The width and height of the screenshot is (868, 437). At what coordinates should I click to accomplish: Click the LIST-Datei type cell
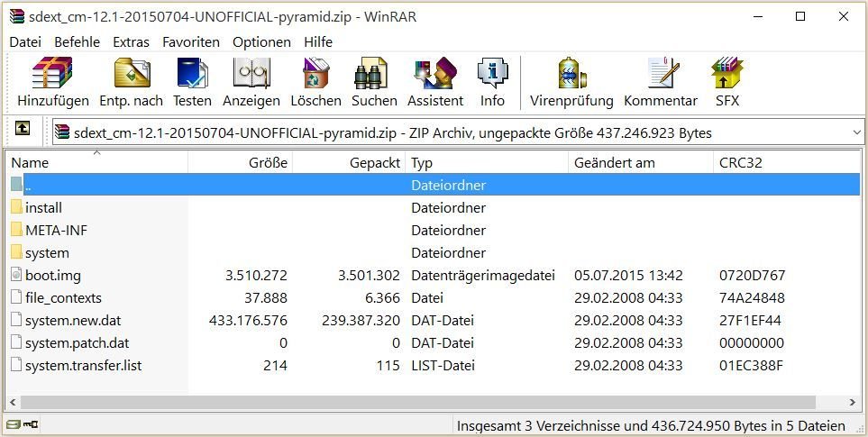coord(443,366)
